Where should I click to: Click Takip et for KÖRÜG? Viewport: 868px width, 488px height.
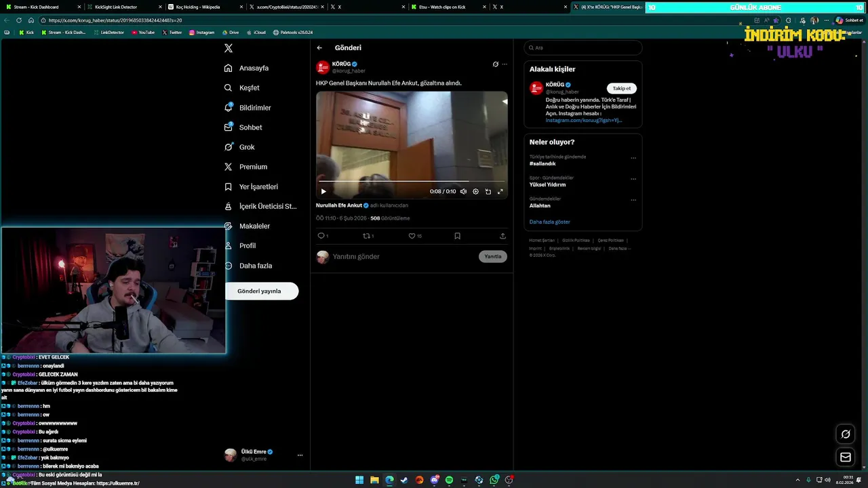[622, 88]
